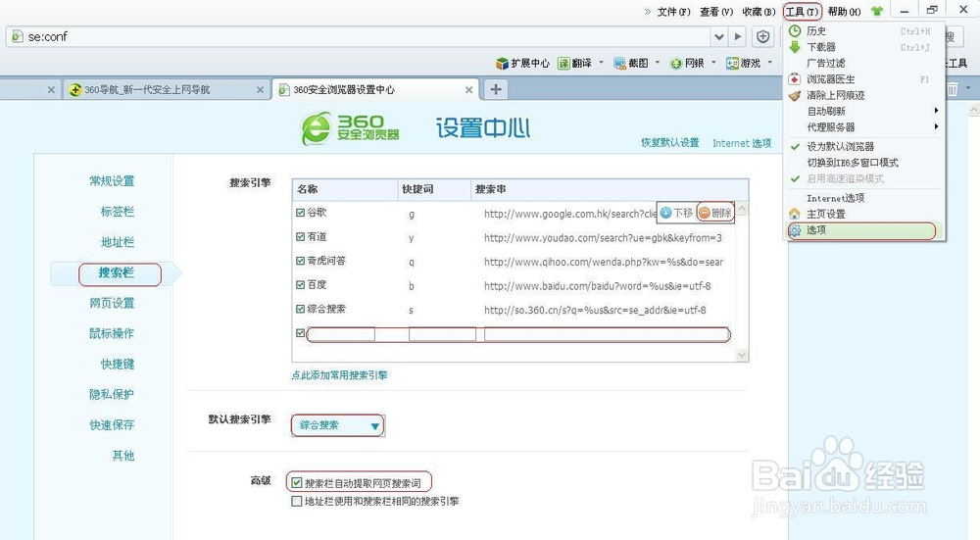Open the Tools (工具) menu
980x540 pixels.
click(802, 11)
